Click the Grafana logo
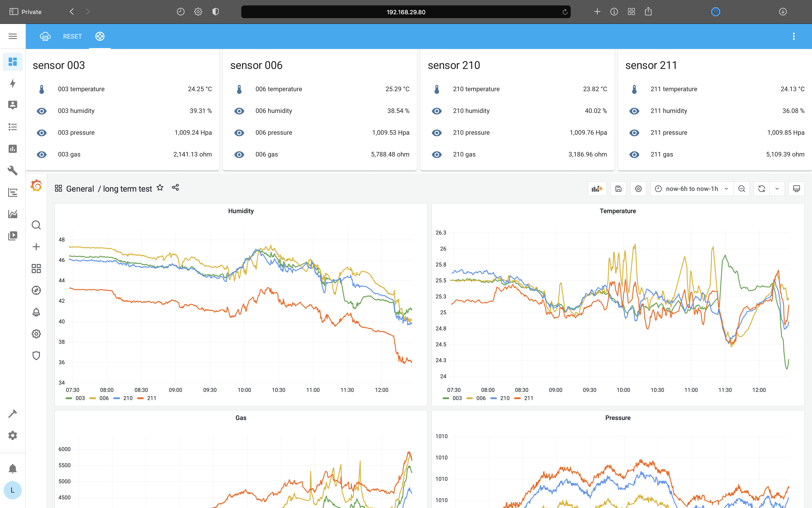The image size is (812, 508). click(36, 186)
